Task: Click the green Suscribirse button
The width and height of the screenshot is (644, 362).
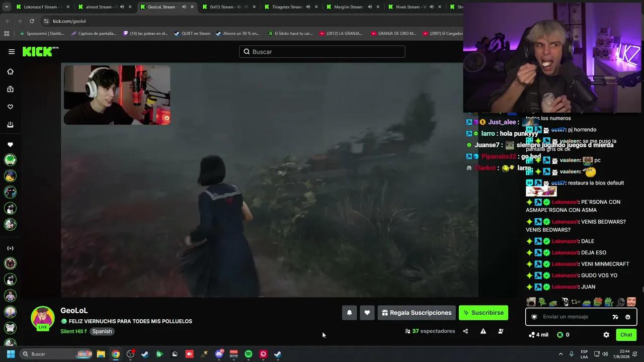Action: (484, 313)
